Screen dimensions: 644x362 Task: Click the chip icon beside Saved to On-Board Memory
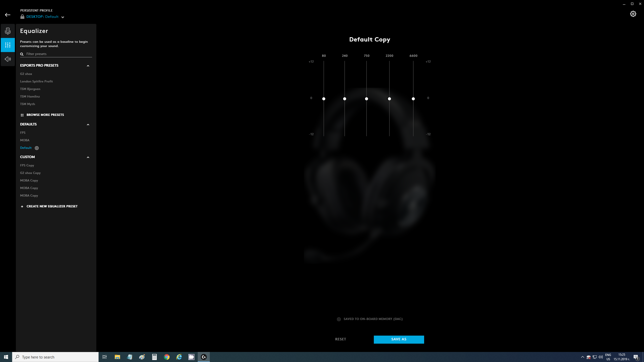[x=339, y=319]
